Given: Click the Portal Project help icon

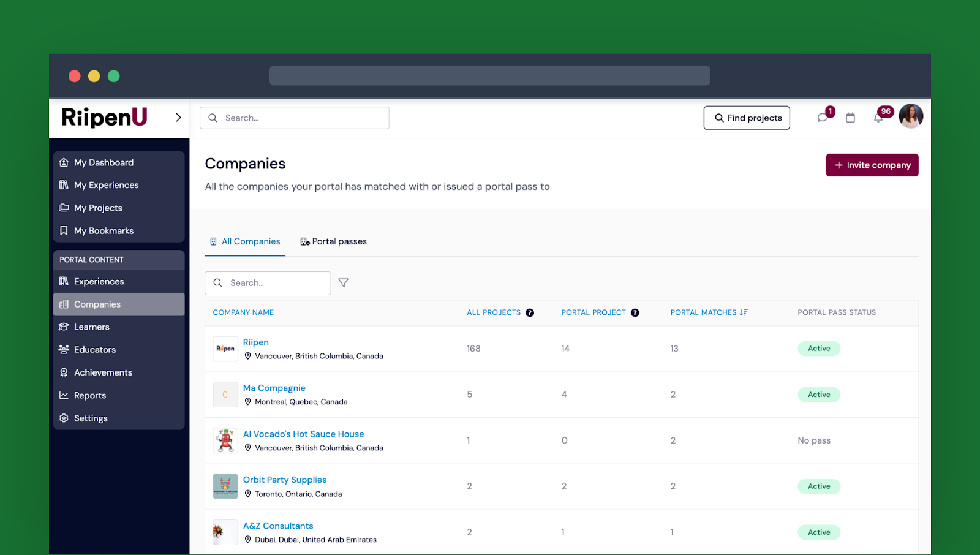Looking at the screenshot, I should tap(635, 312).
